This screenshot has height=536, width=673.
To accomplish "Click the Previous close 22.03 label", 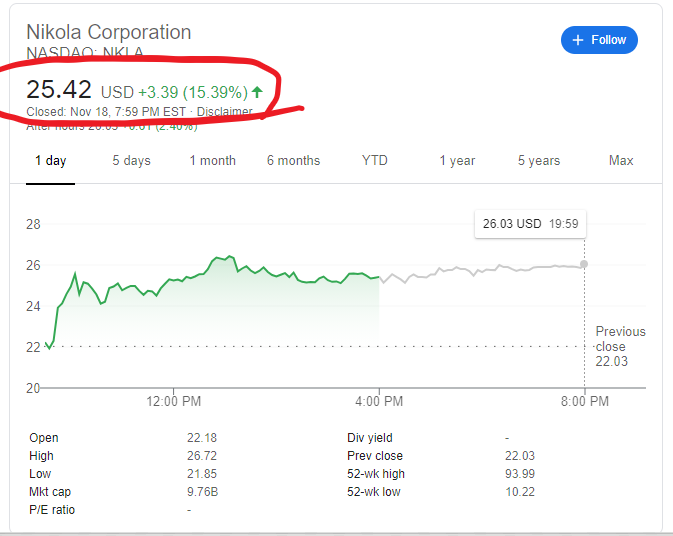I will (x=620, y=346).
